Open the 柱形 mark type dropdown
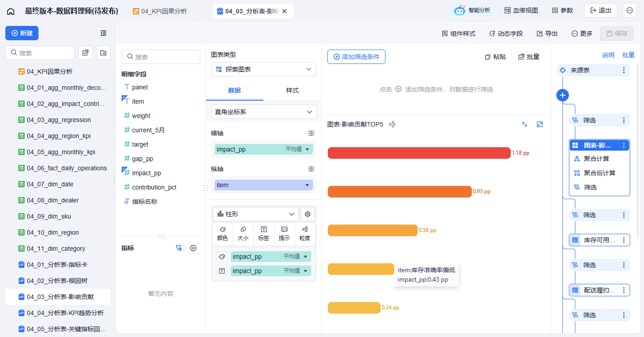 point(256,214)
